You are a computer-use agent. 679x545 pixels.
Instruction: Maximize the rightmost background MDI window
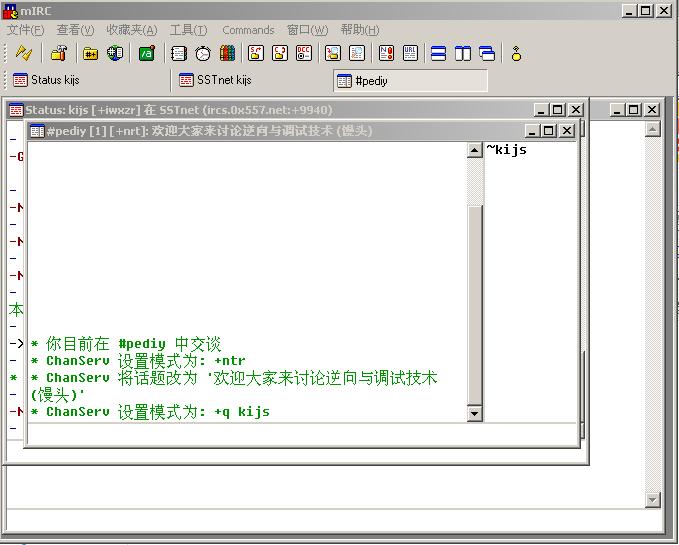coord(634,110)
